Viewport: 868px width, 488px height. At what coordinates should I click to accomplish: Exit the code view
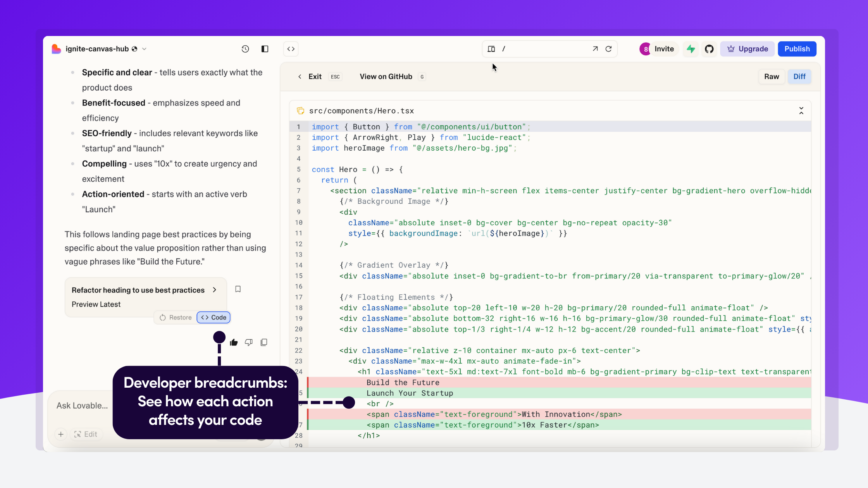[315, 77]
